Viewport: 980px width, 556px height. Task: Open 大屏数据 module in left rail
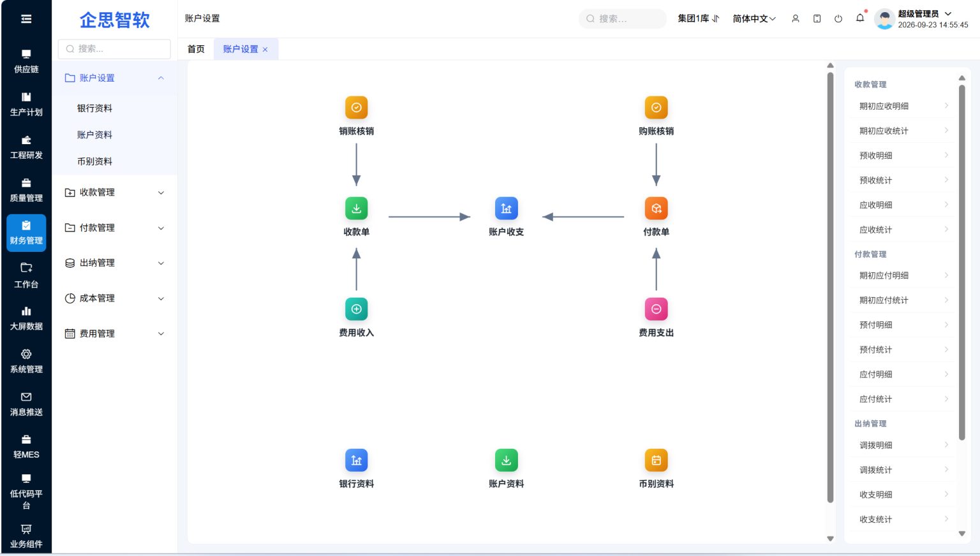point(26,319)
